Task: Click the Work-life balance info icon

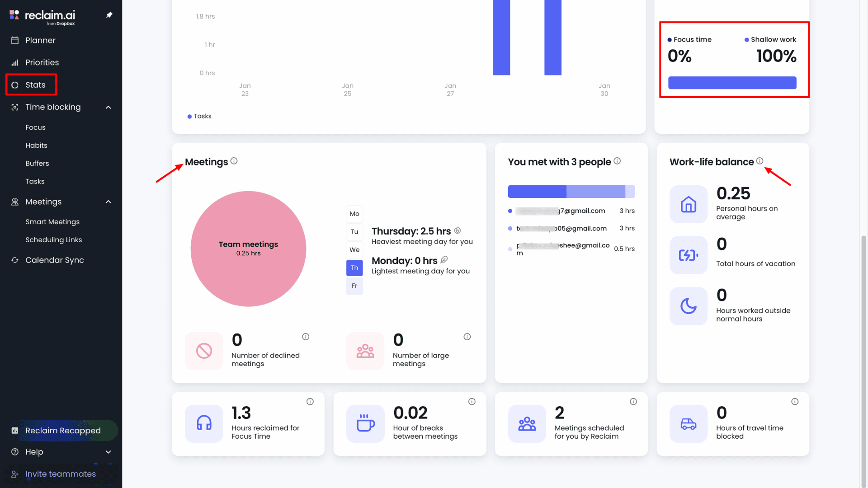Action: coord(759,161)
